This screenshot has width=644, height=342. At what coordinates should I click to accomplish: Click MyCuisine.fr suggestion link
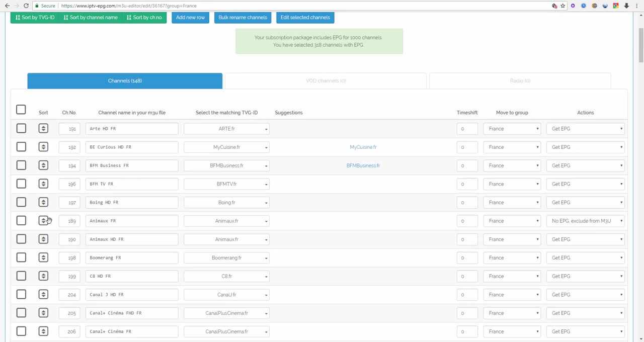363,147
